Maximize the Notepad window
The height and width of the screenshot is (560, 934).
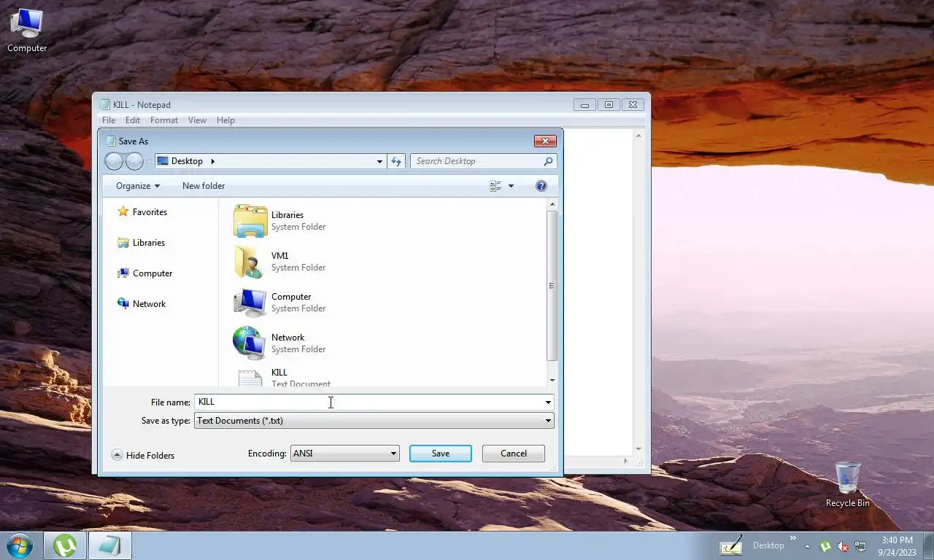tap(609, 104)
